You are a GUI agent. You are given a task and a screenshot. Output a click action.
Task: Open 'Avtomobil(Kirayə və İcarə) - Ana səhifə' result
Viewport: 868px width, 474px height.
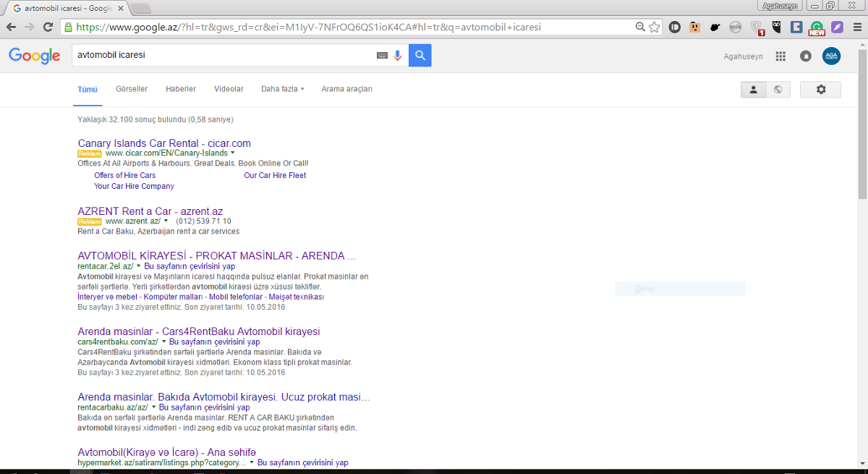tap(167, 452)
